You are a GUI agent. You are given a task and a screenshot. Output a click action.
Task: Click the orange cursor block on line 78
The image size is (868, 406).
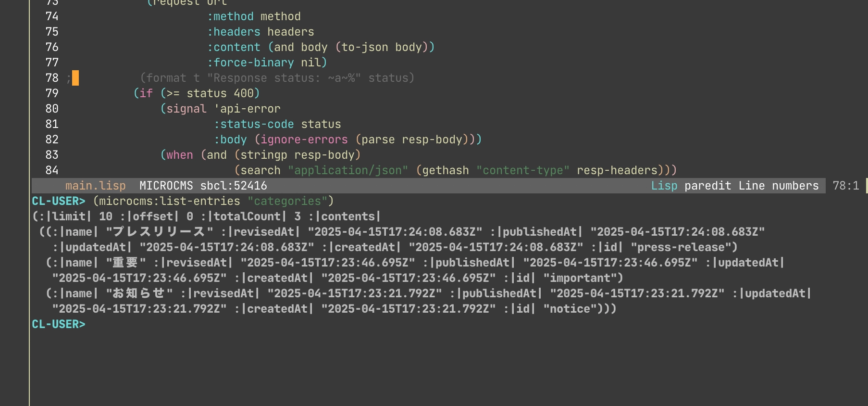[x=75, y=78]
